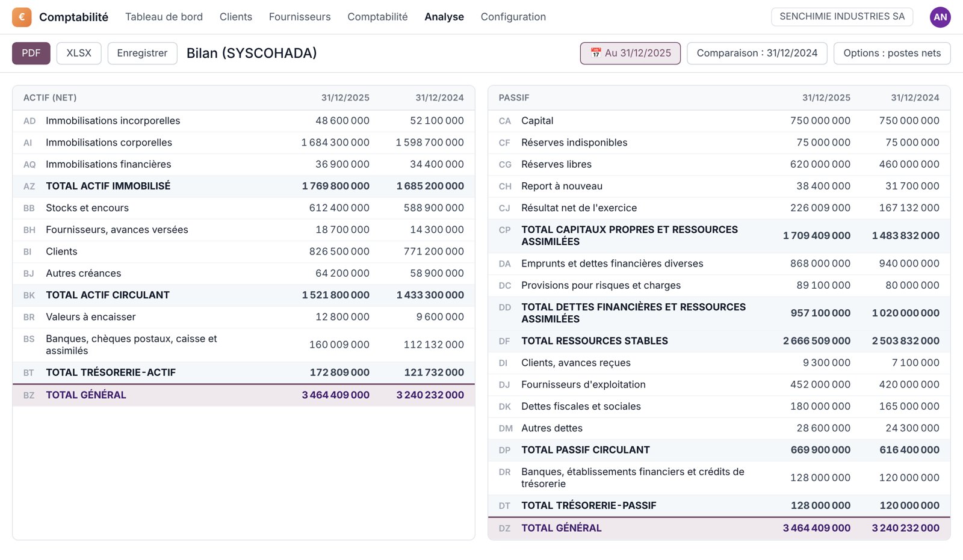
Task: Click the ACTIF (NET) column header
Action: (x=50, y=97)
